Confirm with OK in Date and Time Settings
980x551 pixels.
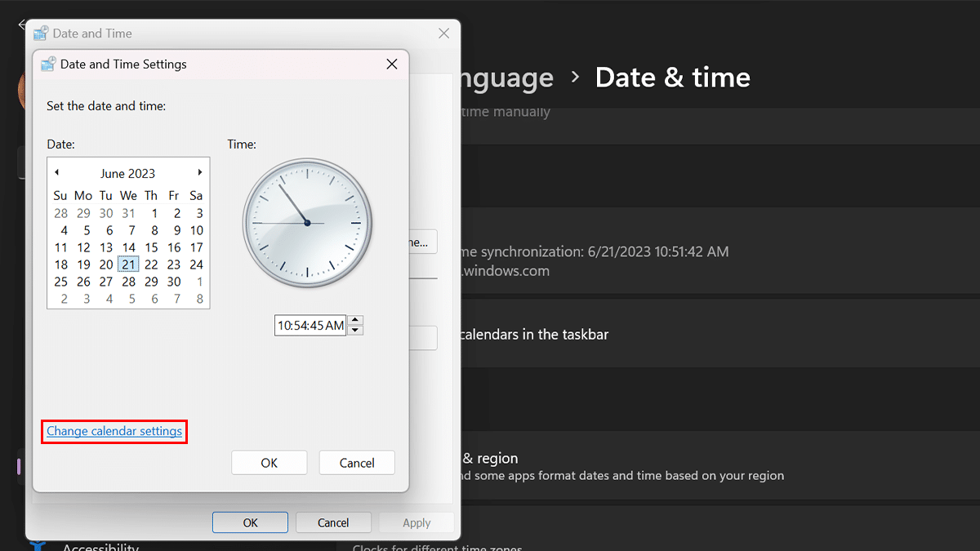[269, 462]
